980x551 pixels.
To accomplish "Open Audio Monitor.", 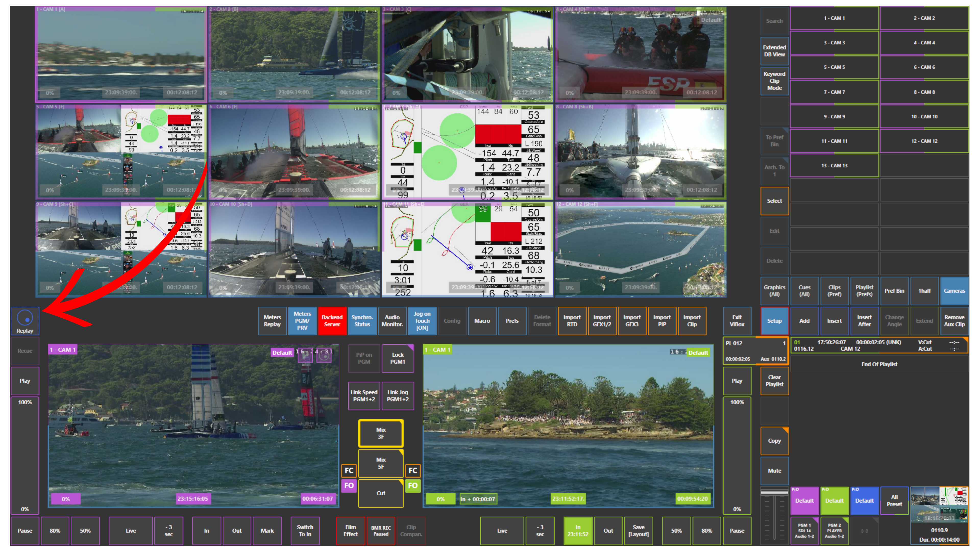I will [x=392, y=321].
